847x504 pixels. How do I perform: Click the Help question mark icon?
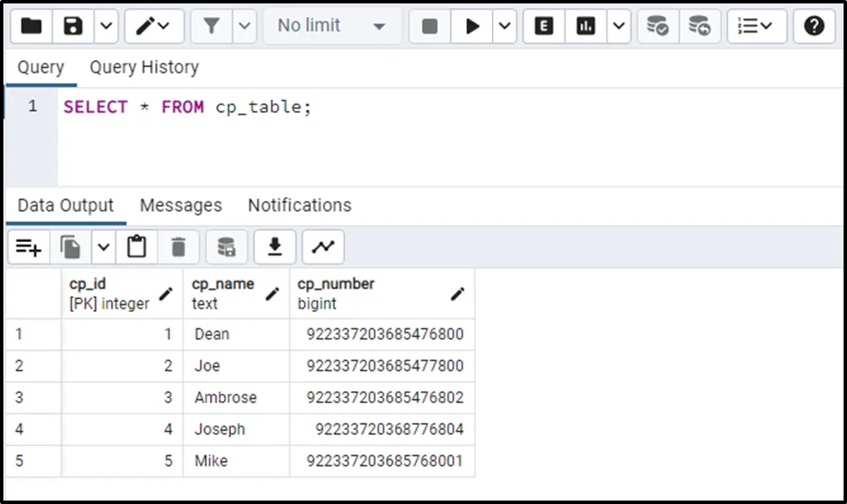(x=814, y=26)
